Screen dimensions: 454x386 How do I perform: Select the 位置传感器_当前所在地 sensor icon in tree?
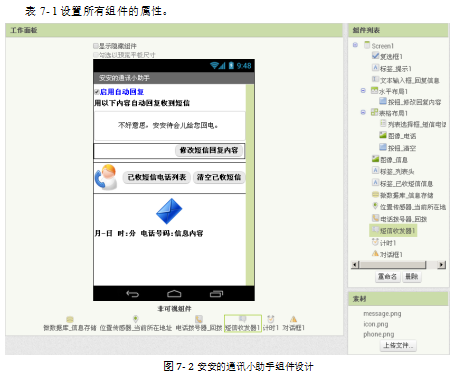click(x=375, y=206)
